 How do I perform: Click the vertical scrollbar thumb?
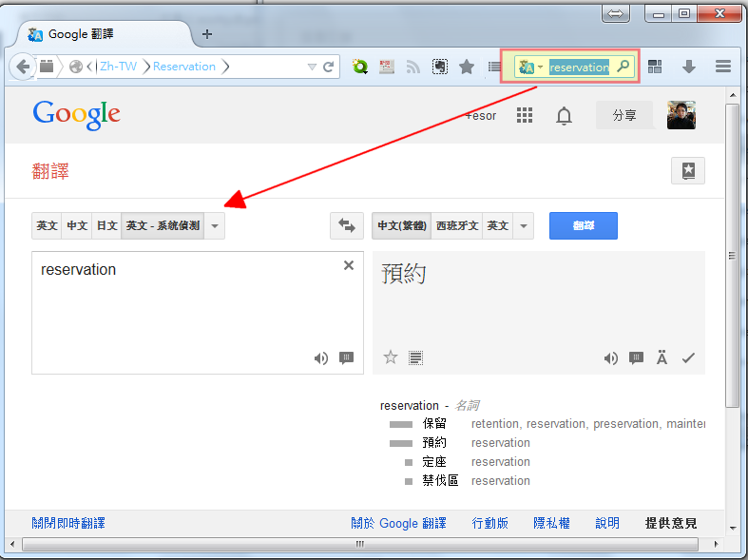[732, 255]
